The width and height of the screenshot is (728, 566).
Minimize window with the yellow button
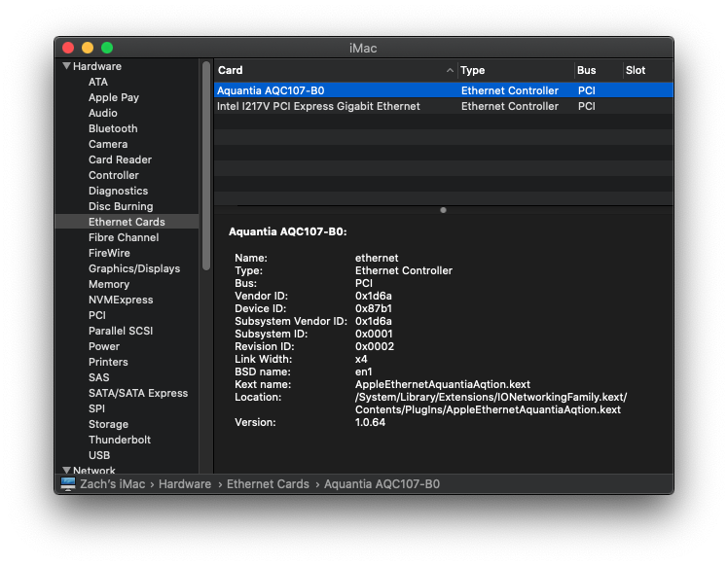(88, 48)
